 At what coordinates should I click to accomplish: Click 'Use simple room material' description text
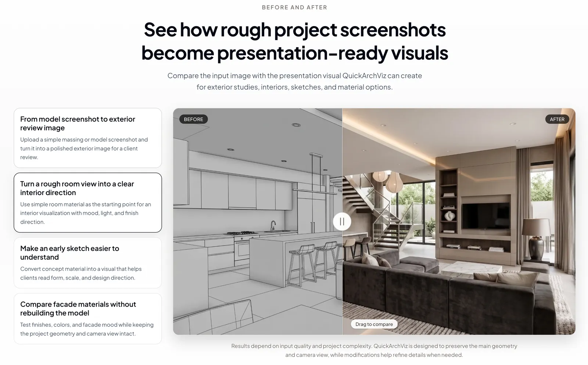point(86,213)
